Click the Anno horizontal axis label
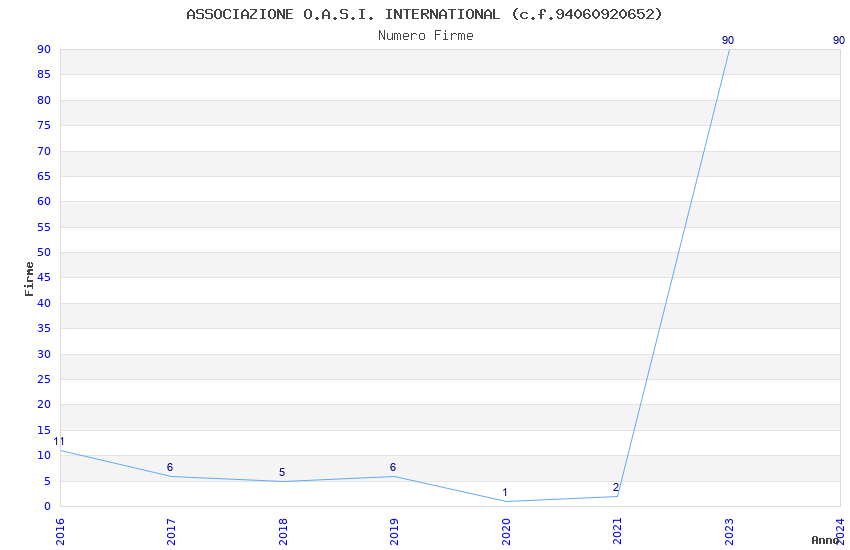Viewport: 850px width, 550px height. 825,540
